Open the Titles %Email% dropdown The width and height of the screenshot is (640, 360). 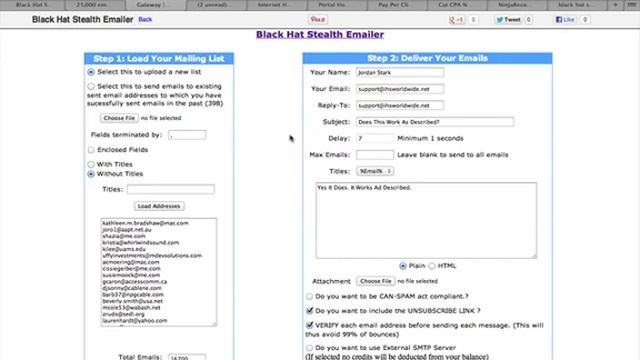click(375, 171)
